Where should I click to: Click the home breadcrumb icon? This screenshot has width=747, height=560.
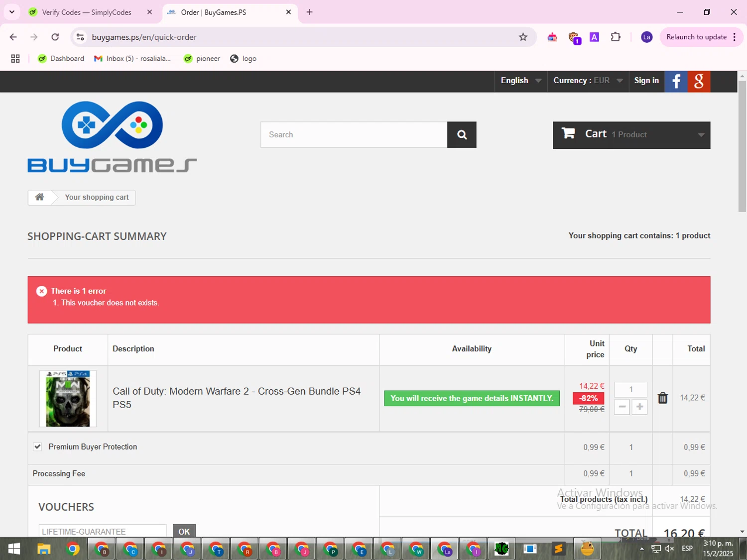point(40,197)
